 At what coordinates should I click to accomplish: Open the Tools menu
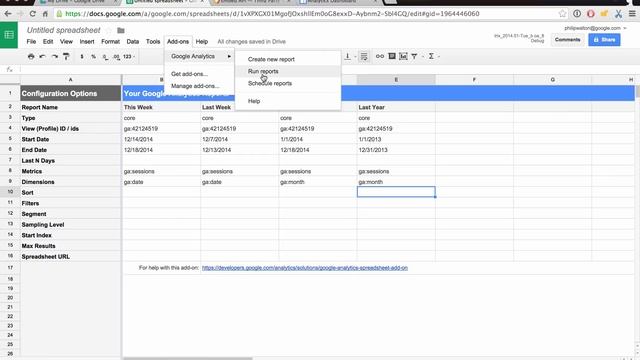point(153,42)
